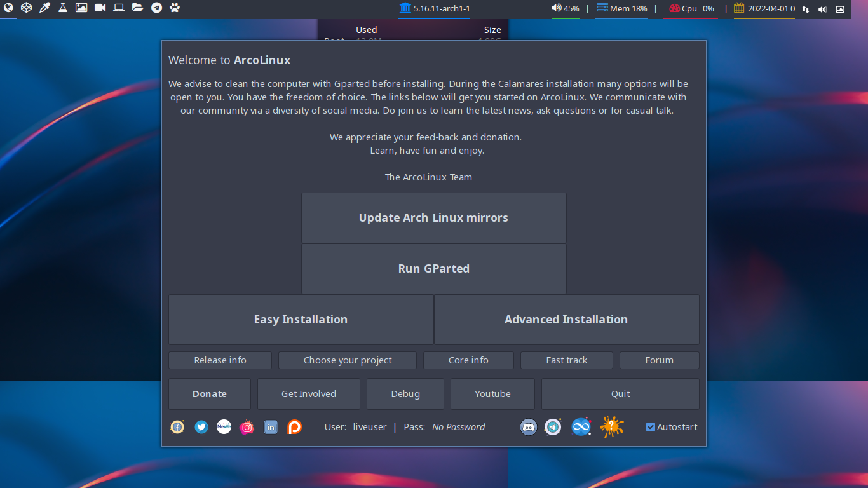Click the 5.16.11-arch1-1 kernel text
Viewport: 868px width, 488px height.
click(x=442, y=9)
